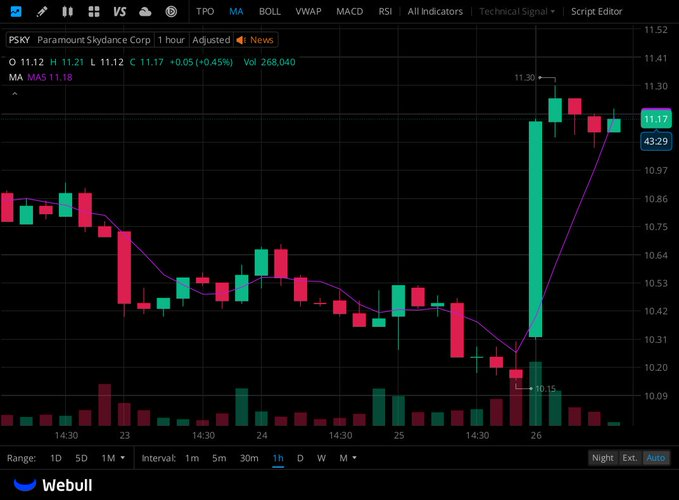Click the 11.30 high price marker

point(524,77)
